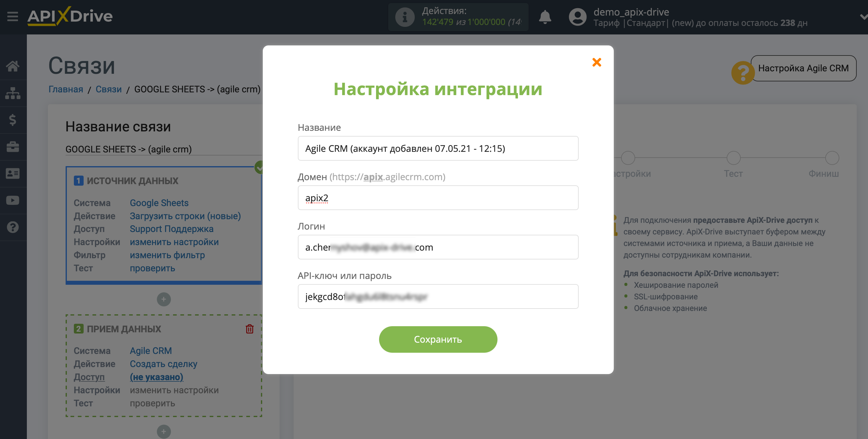Open the Support Поддержка access link
This screenshot has height=439, width=868.
[172, 229]
